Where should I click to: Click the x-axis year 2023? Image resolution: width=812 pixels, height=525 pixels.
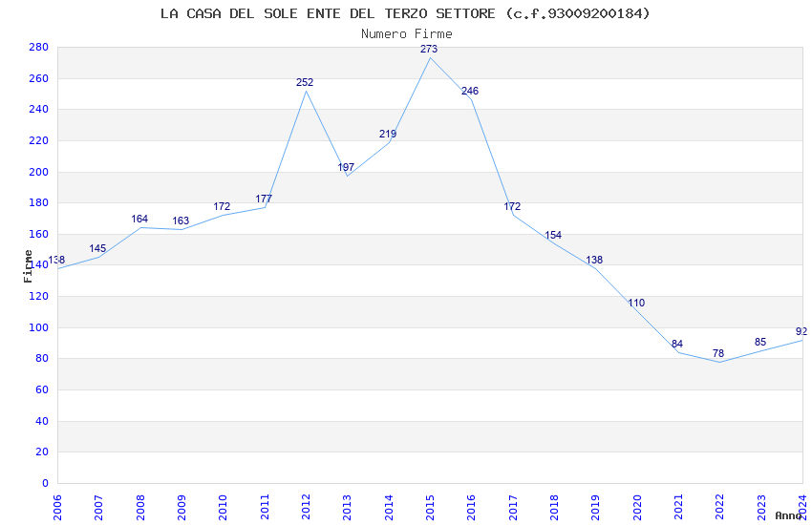[x=761, y=508]
